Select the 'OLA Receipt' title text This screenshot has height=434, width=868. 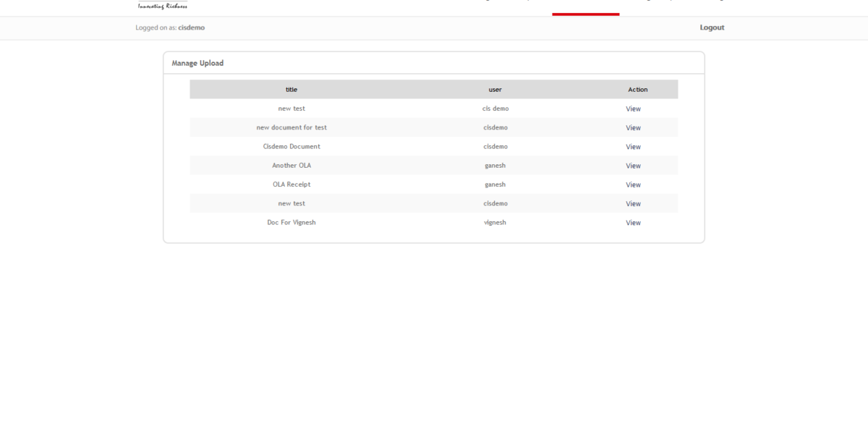coord(292,184)
